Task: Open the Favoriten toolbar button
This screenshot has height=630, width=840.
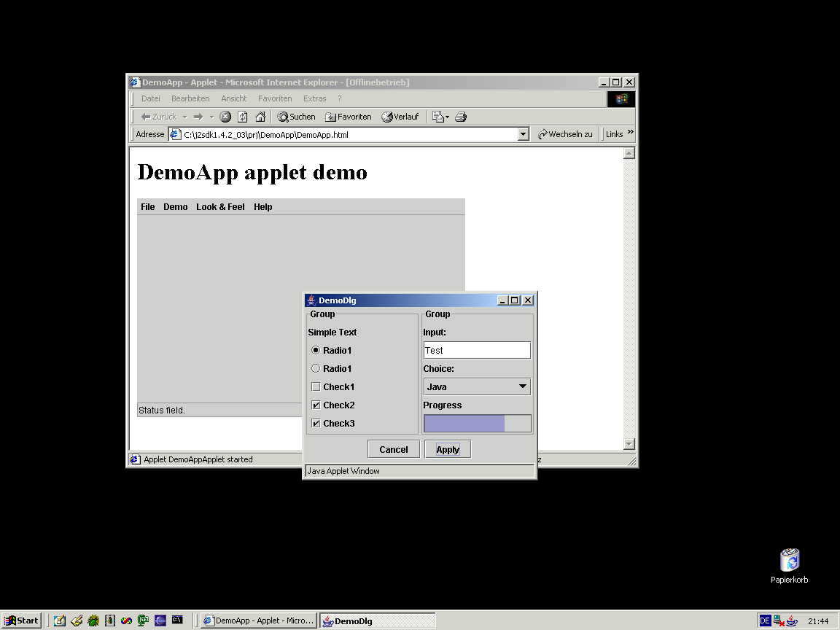Action: (348, 117)
